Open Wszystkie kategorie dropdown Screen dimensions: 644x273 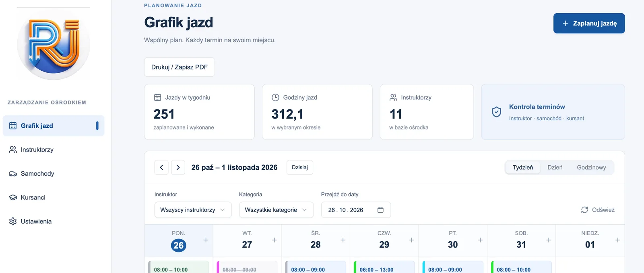pos(276,210)
